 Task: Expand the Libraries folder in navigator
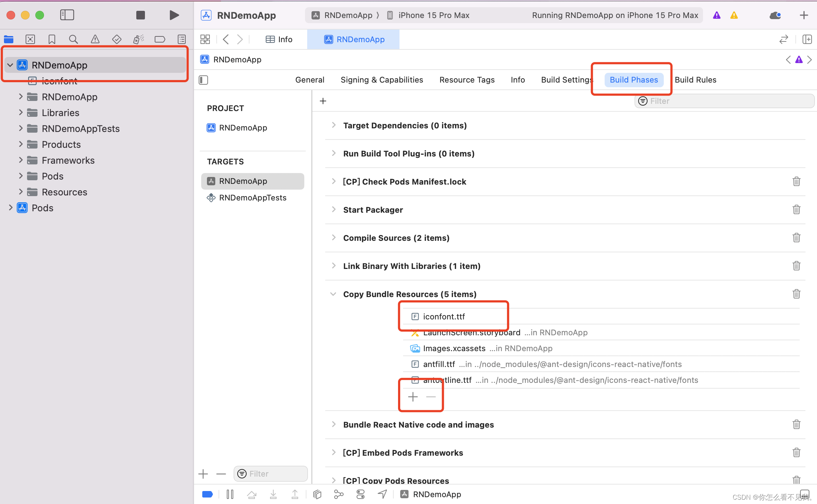point(21,113)
